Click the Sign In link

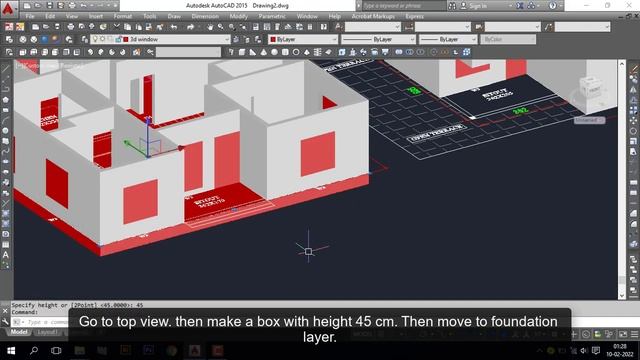pyautogui.click(x=478, y=6)
